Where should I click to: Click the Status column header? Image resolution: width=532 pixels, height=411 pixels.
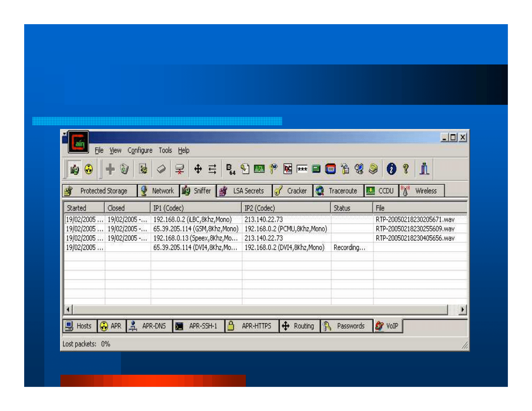[352, 208]
